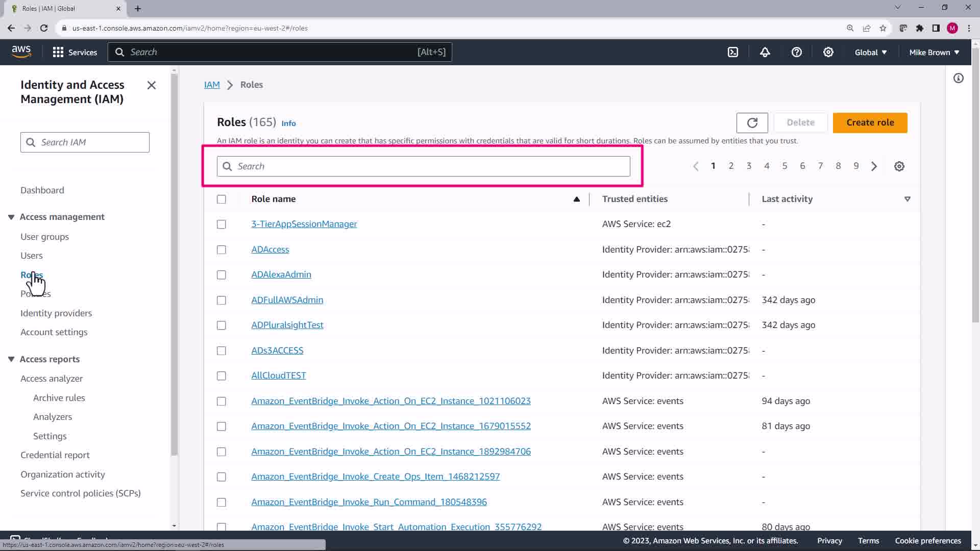This screenshot has height=551, width=980.
Task: Go to Credential report page
Action: (55, 455)
